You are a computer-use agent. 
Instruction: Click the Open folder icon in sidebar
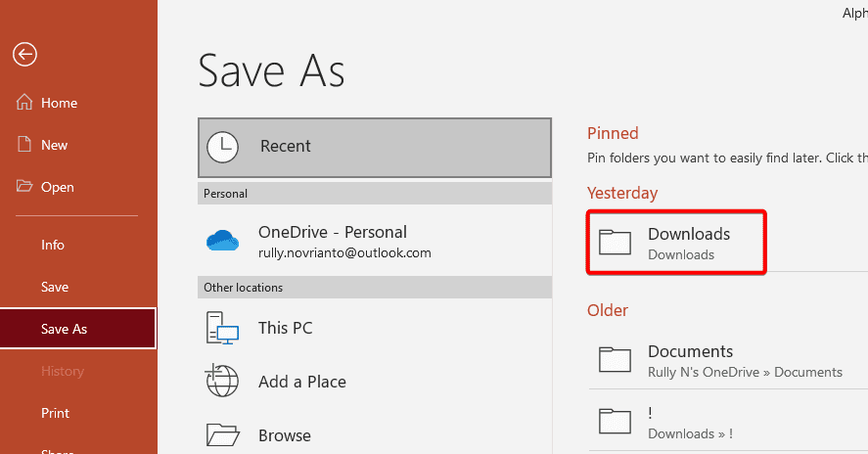[x=23, y=186]
